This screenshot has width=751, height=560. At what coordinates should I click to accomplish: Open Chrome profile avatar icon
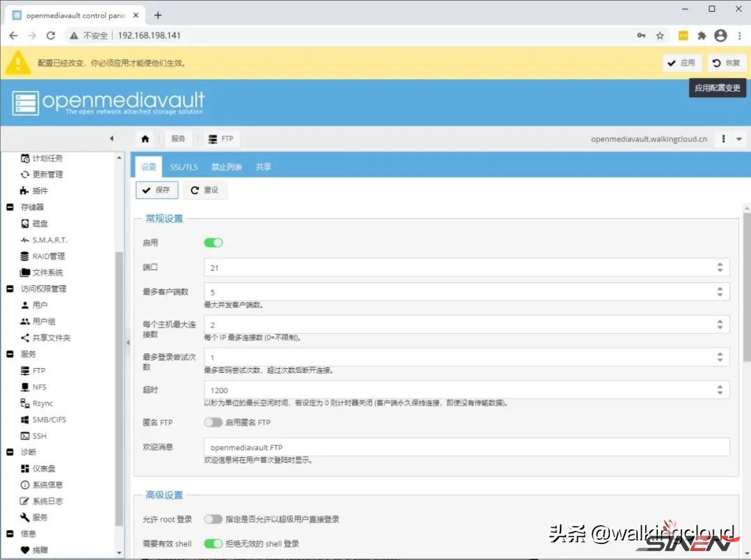pos(720,35)
